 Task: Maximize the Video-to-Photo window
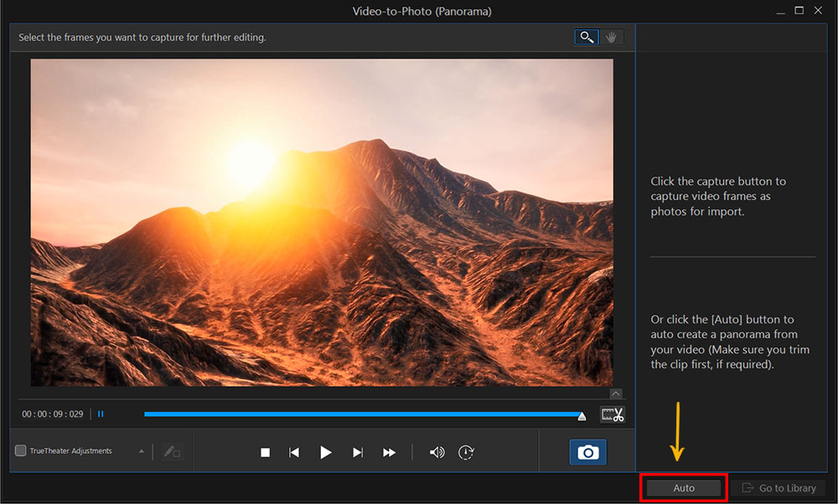pyautogui.click(x=799, y=10)
